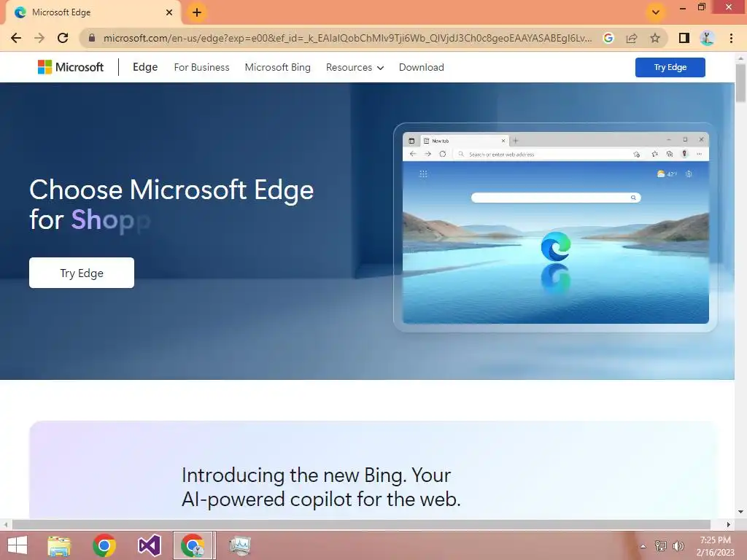Click the browser forward arrow

39,38
